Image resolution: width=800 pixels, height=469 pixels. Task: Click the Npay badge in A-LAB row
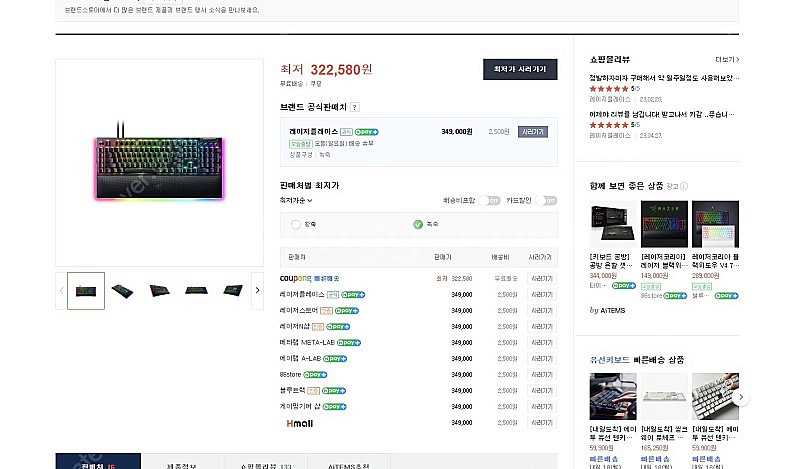[x=335, y=359]
